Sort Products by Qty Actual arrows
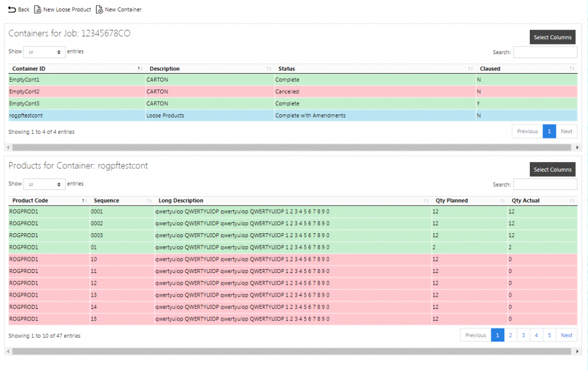Screen dimensions: 588x371 coord(572,201)
